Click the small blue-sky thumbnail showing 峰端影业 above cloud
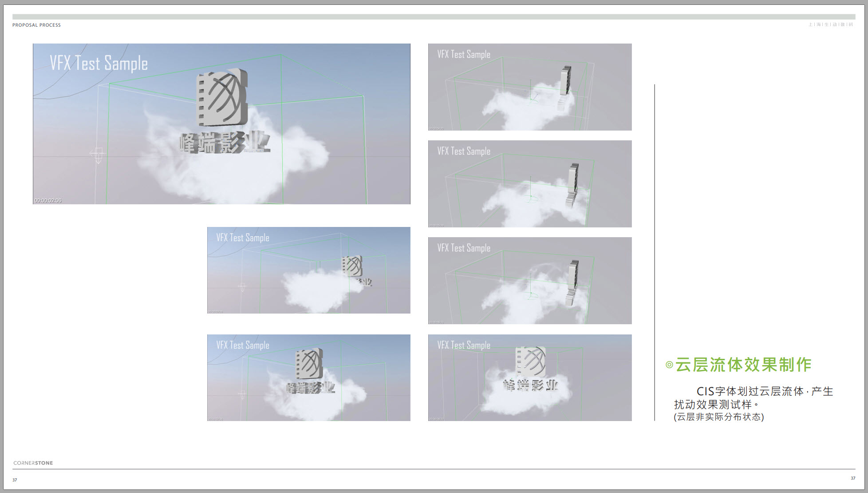This screenshot has height=493, width=868. tap(308, 378)
